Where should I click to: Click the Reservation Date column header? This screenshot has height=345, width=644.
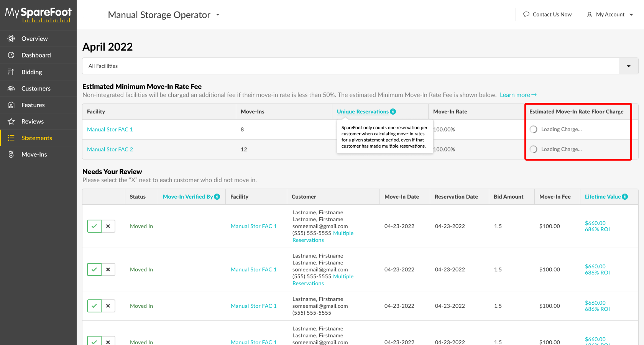[456, 197]
